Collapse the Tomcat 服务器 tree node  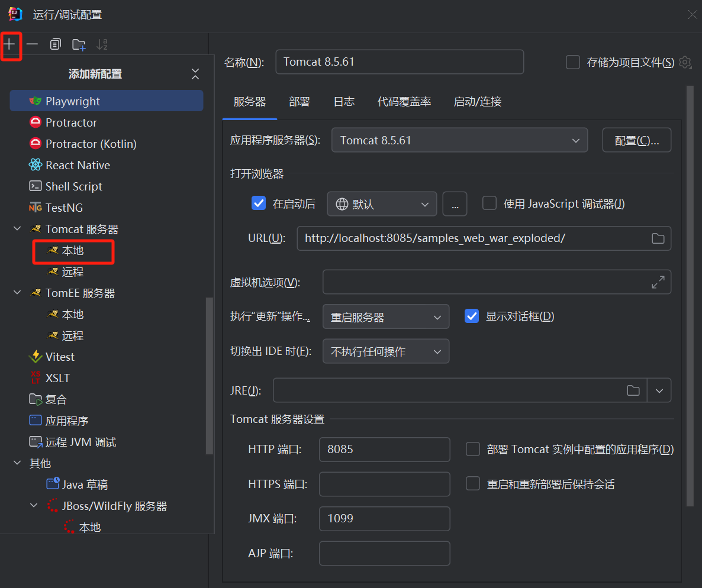(17, 229)
